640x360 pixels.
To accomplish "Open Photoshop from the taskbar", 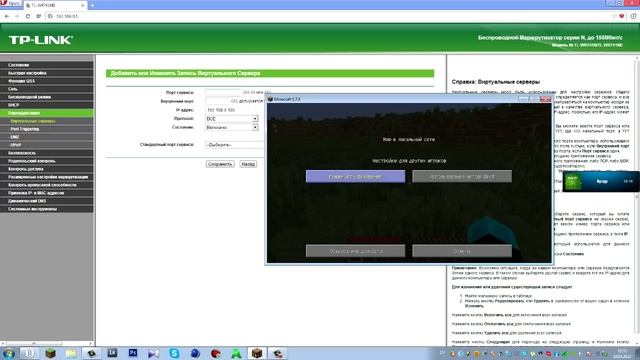I will pos(133,353).
